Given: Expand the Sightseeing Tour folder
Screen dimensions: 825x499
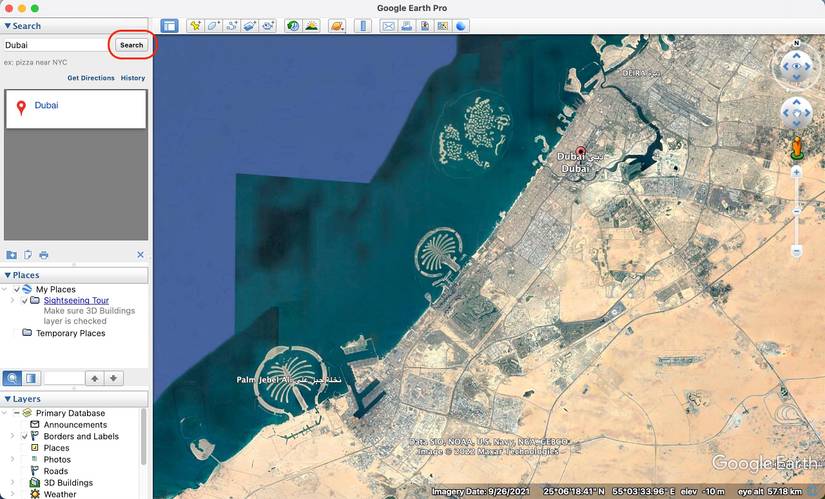Looking at the screenshot, I should [x=12, y=301].
